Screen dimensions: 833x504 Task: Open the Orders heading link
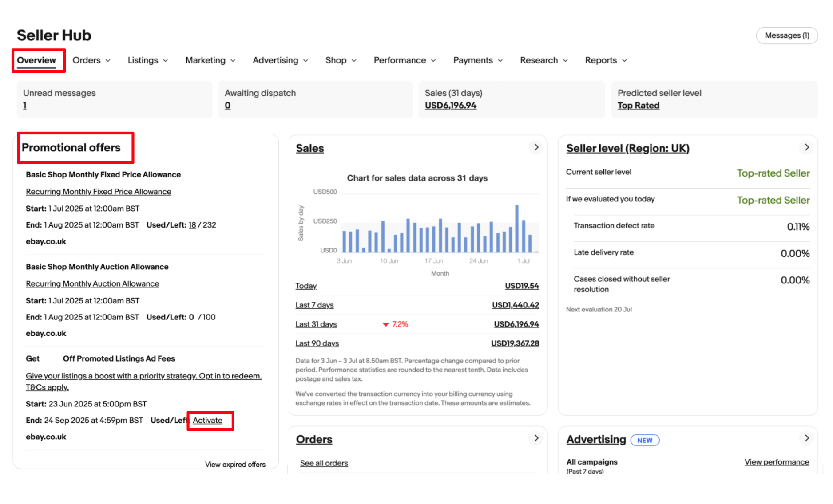(314, 439)
